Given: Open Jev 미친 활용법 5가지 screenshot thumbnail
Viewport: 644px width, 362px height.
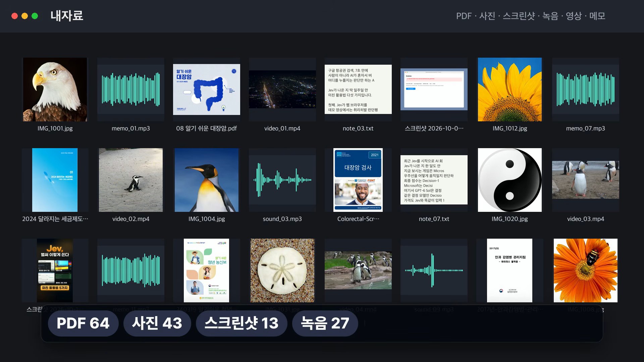Looking at the screenshot, I should click(55, 270).
